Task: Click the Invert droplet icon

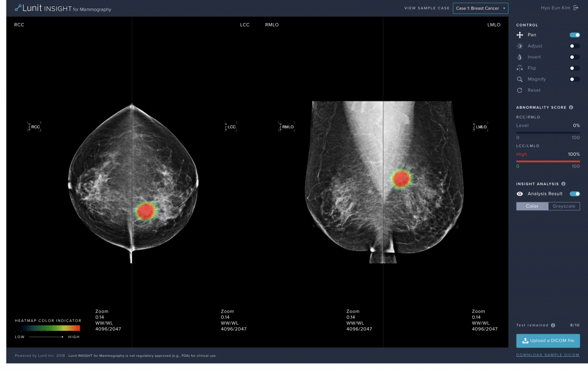Action: coord(520,57)
